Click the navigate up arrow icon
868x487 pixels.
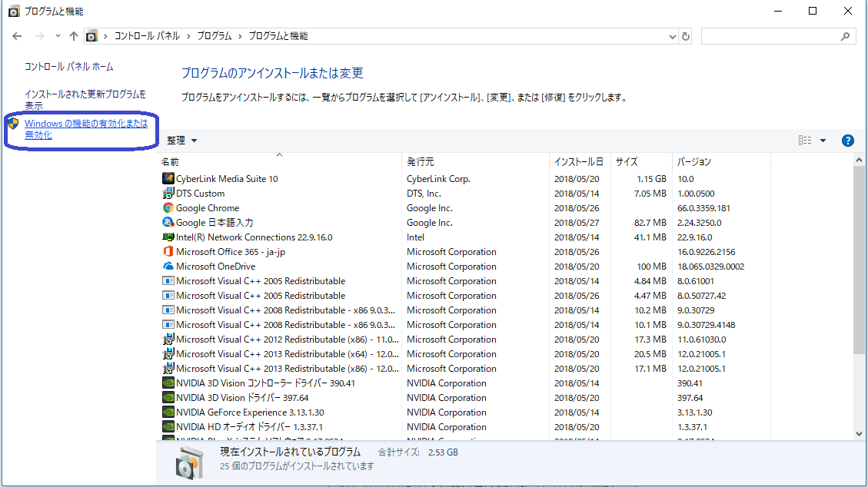coord(73,35)
